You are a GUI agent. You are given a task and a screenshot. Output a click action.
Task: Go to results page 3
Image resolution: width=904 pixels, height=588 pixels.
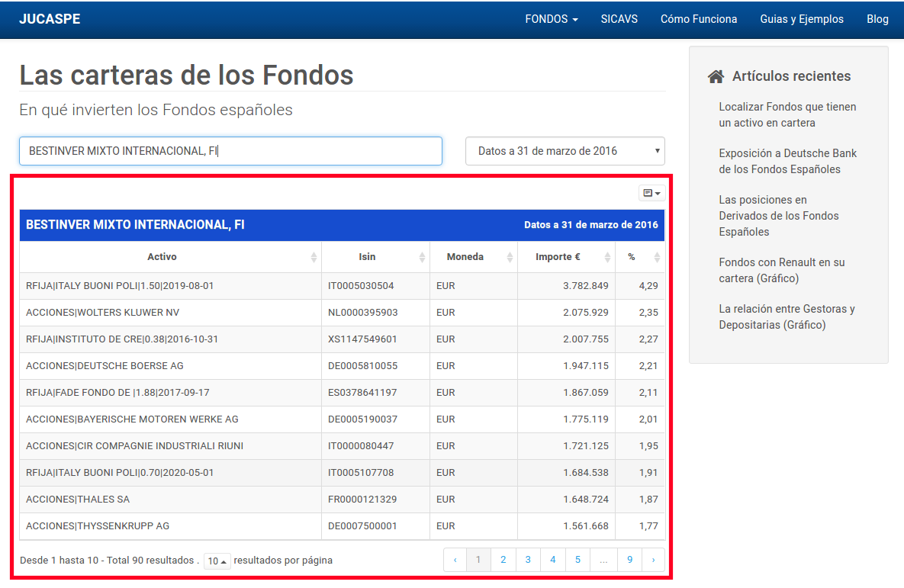tap(528, 560)
